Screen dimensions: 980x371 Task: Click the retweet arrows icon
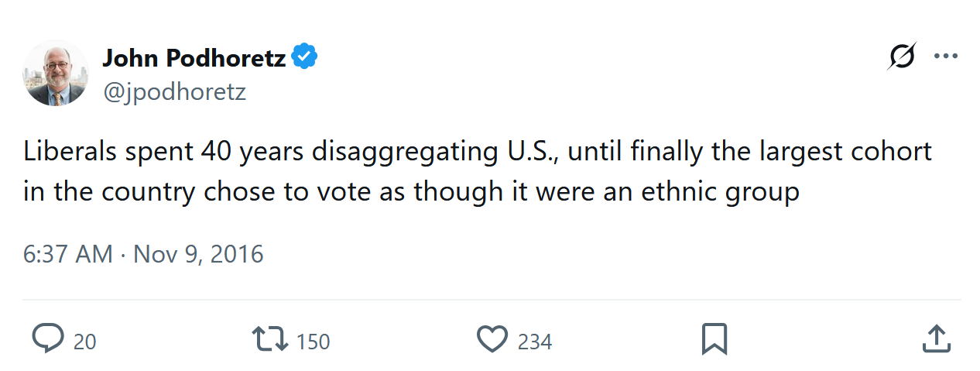point(270,339)
